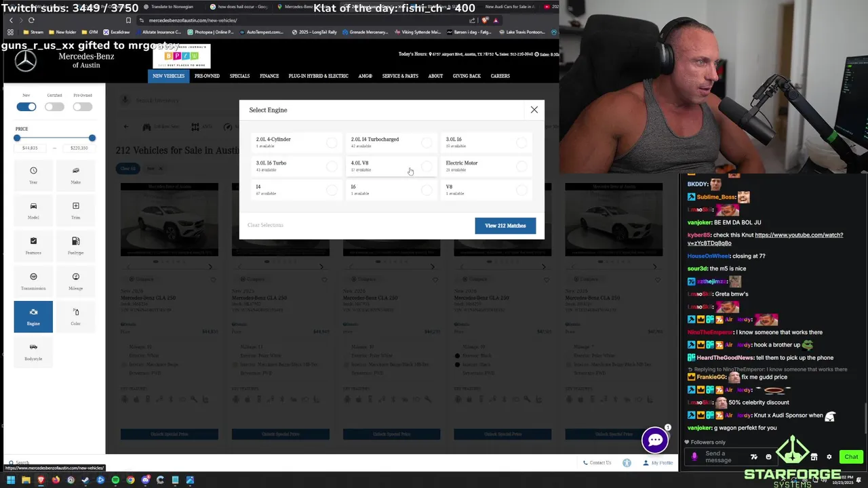Toggle the Pre-Owned vehicles switch

[x=83, y=106]
